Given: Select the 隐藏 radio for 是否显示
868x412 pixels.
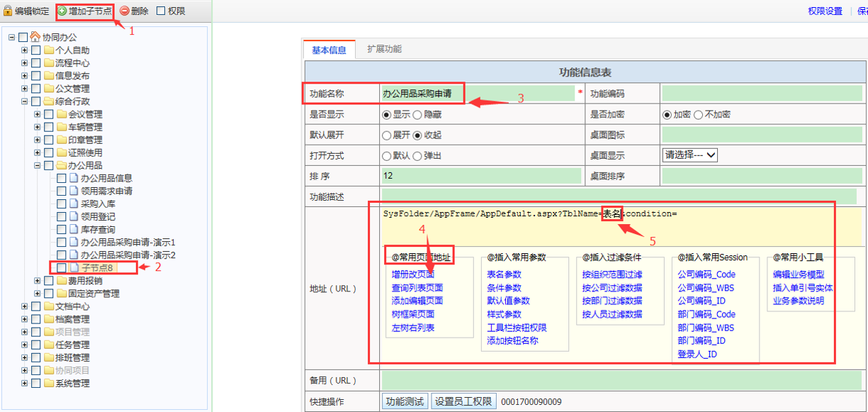Looking at the screenshot, I should (x=417, y=114).
